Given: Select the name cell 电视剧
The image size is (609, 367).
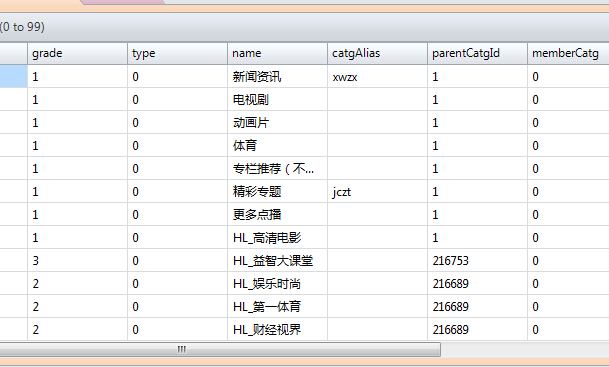Looking at the screenshot, I should coord(277,99).
